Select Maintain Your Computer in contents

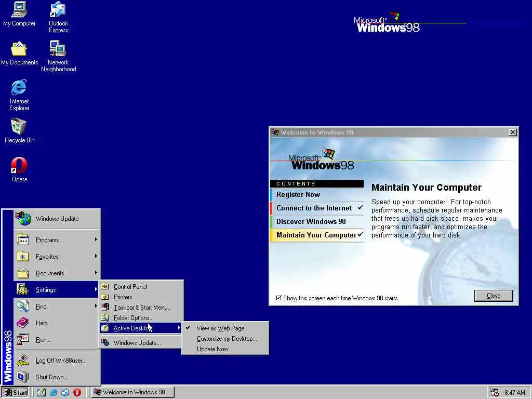317,235
